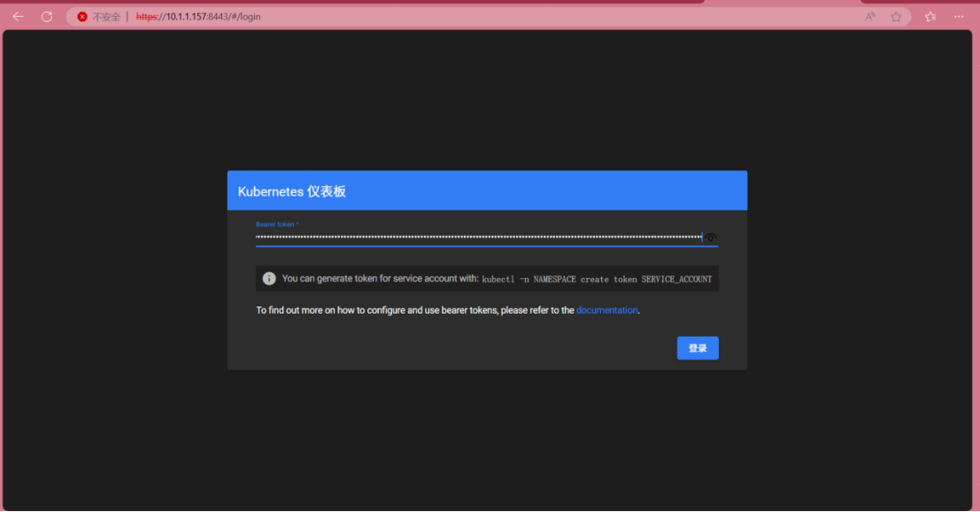
Task: Open the browser's three-dots settings menu
Action: click(x=959, y=17)
